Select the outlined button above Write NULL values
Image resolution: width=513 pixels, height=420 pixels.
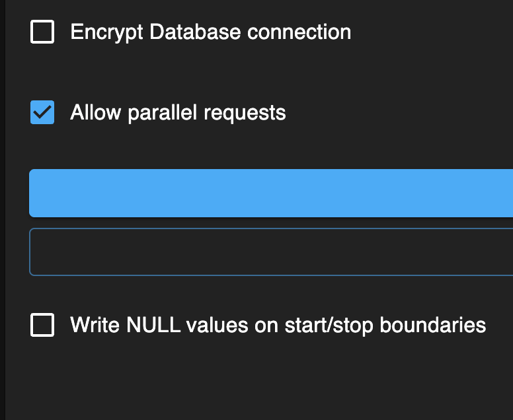(271, 252)
